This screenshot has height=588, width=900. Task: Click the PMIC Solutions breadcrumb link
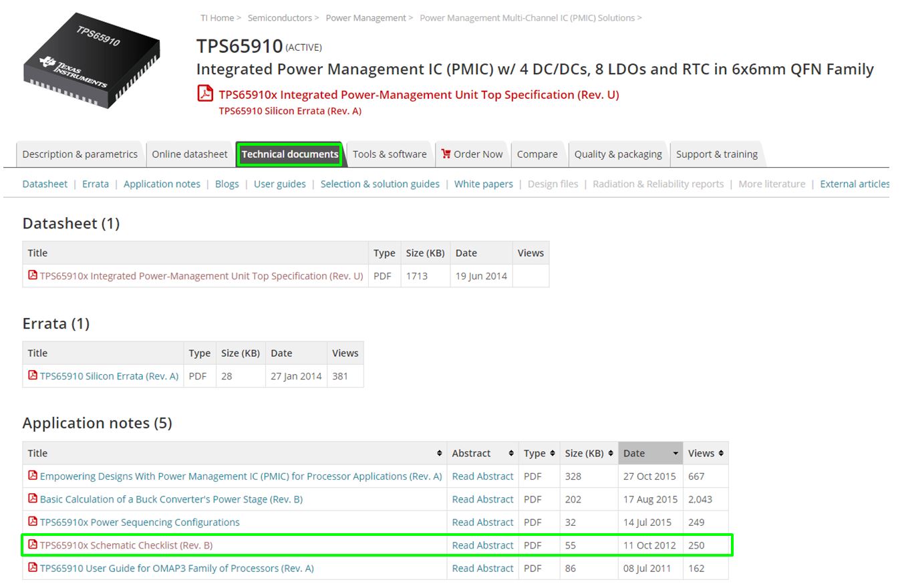click(527, 18)
